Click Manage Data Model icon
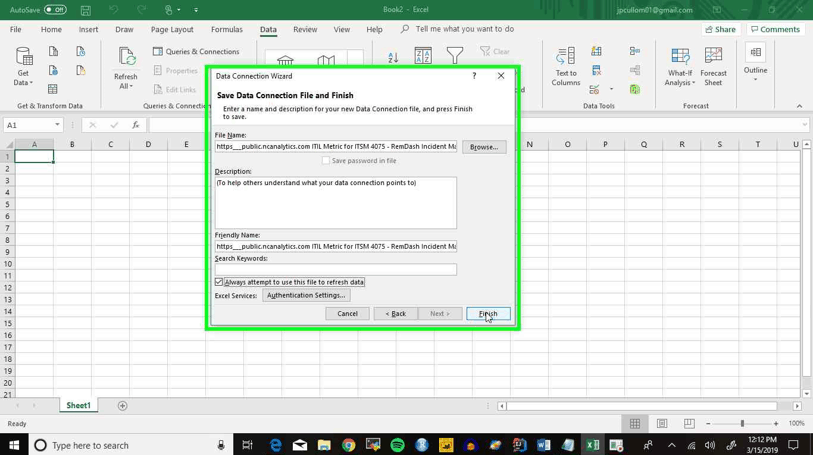Viewport: 815px width, 455px height. tap(635, 89)
